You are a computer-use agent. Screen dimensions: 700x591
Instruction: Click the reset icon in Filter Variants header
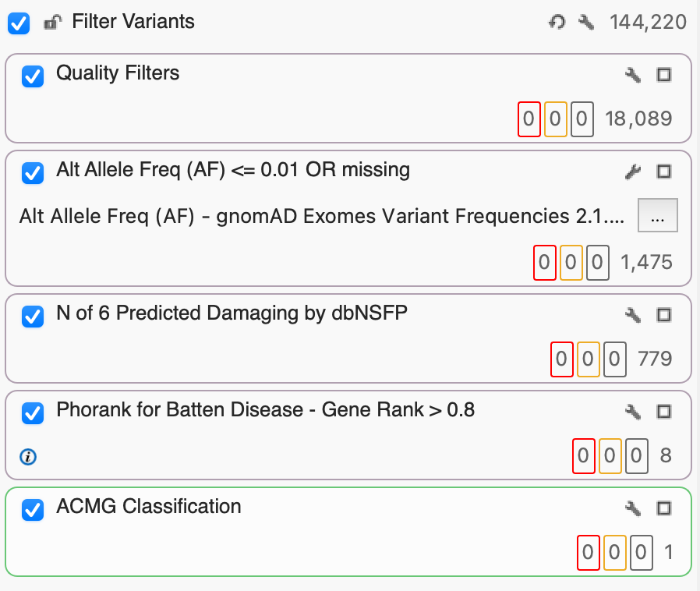[557, 22]
